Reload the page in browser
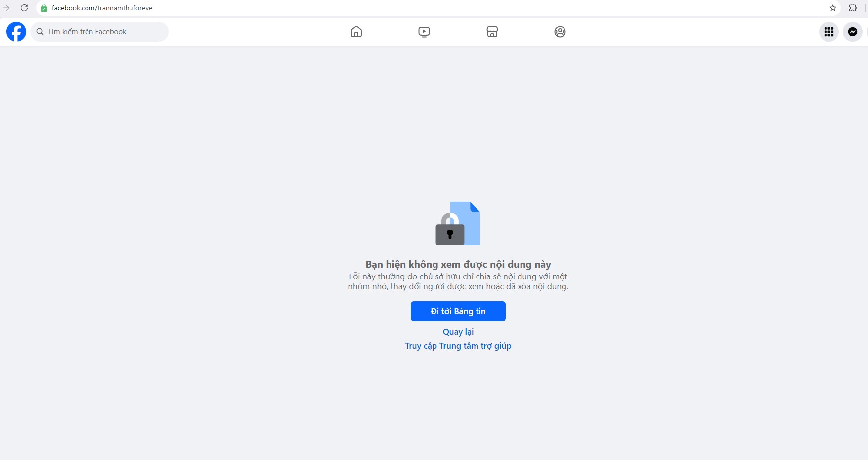The image size is (868, 460). pos(24,8)
